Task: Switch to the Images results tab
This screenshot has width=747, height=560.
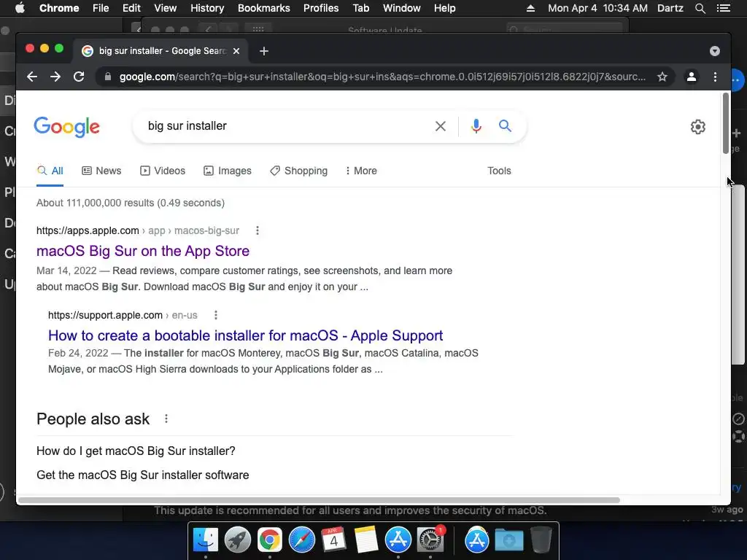Action: point(228,171)
